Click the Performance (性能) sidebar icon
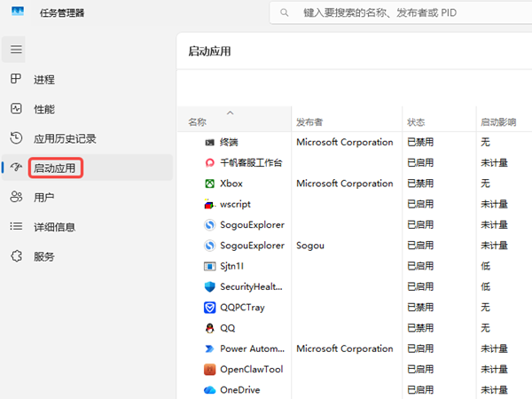The width and height of the screenshot is (532, 399). [16, 108]
